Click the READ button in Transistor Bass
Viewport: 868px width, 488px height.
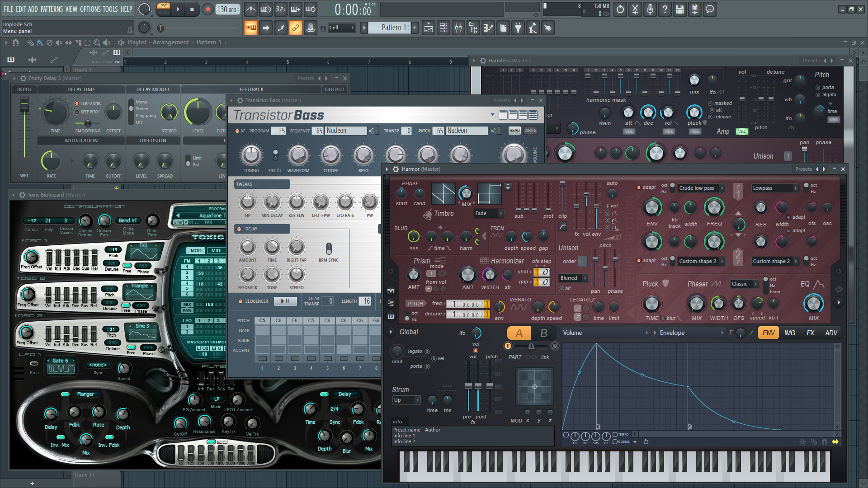(514, 131)
